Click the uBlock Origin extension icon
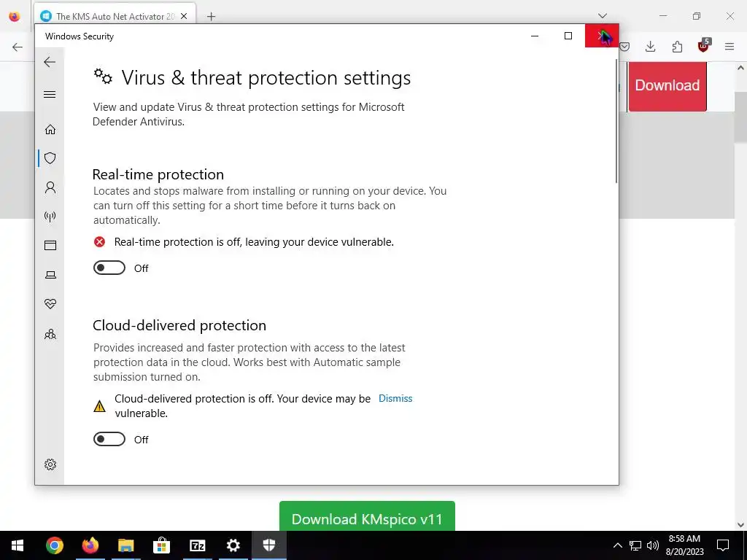Image resolution: width=747 pixels, height=560 pixels. [x=703, y=46]
